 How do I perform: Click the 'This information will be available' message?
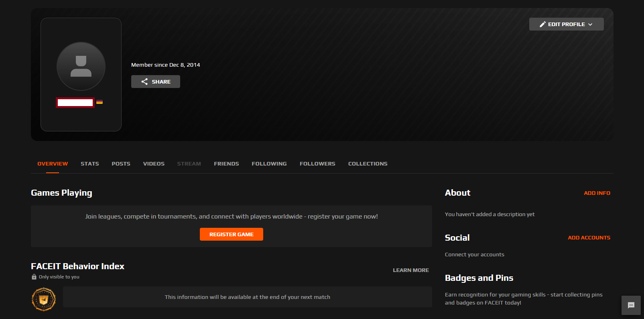tap(248, 297)
